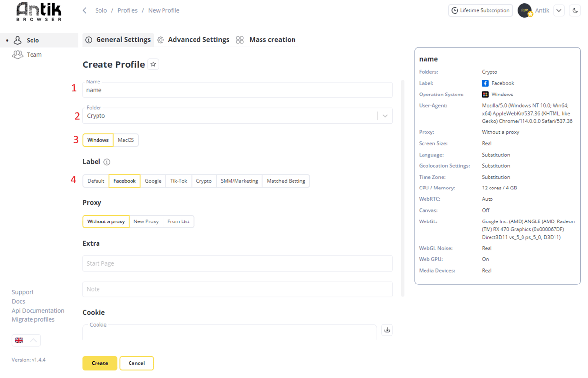
Task: Expand the language selector arrow
Action: click(x=33, y=340)
